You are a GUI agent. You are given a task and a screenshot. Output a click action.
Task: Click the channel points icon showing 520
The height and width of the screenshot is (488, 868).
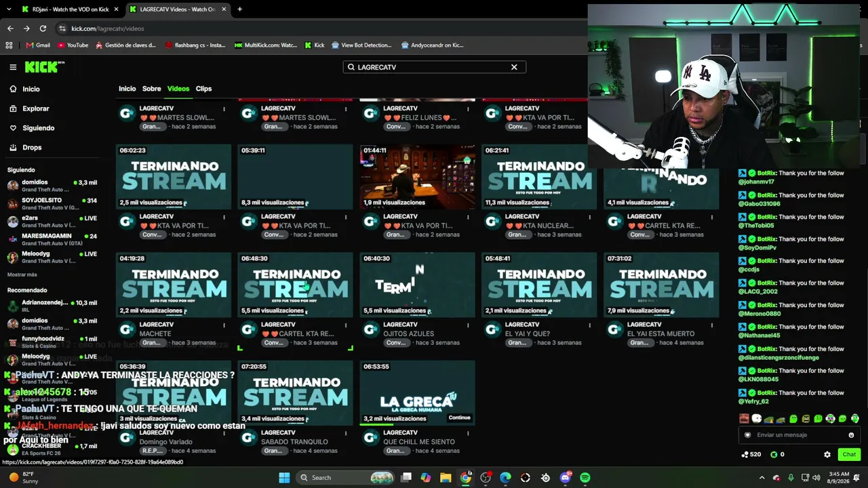[751, 455]
